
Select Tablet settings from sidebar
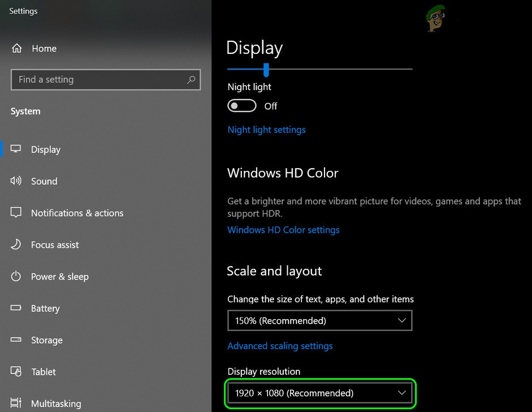[x=43, y=372]
